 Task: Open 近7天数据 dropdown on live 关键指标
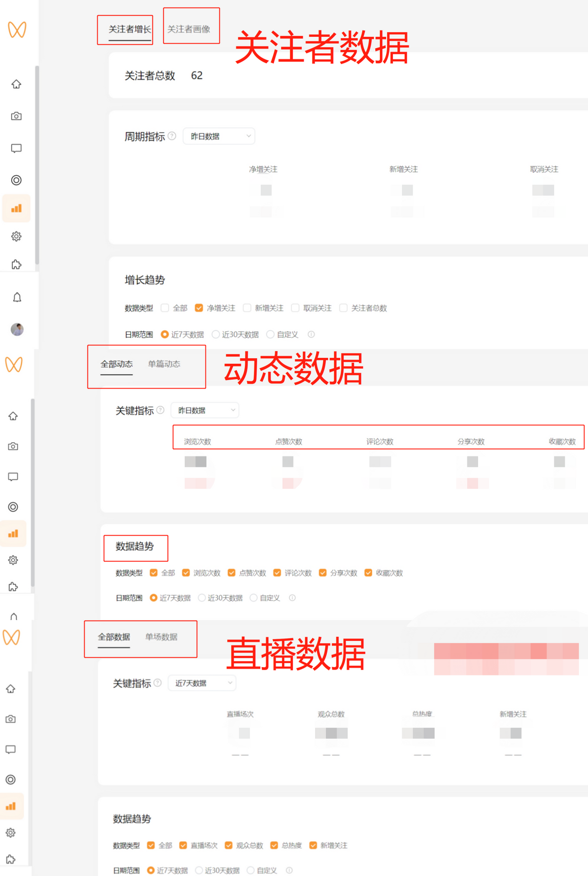202,683
